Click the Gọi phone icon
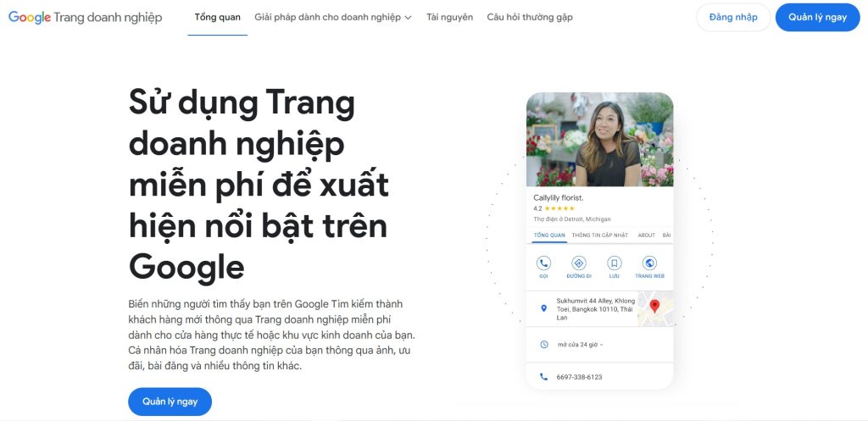 (543, 263)
